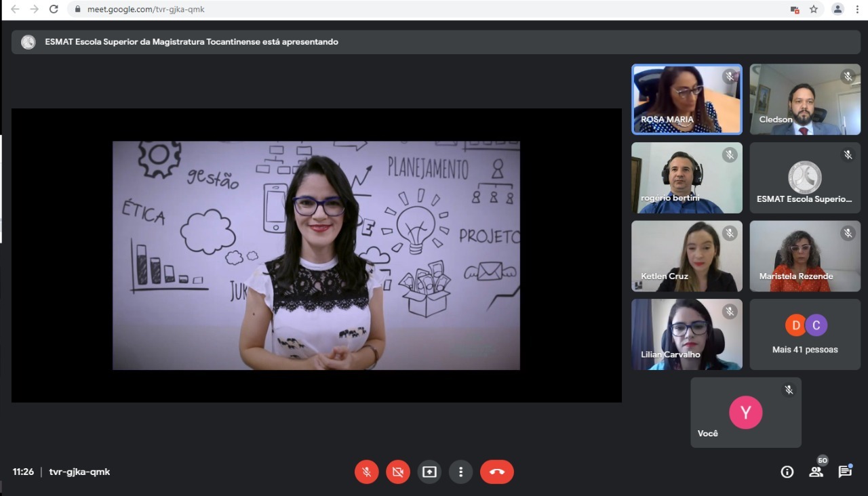Open meeting details info icon

(787, 472)
